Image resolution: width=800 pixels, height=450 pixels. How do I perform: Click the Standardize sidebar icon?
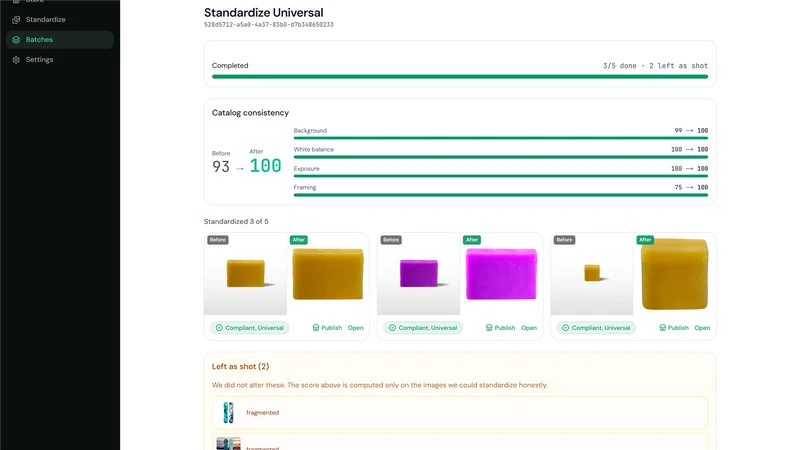pyautogui.click(x=16, y=19)
